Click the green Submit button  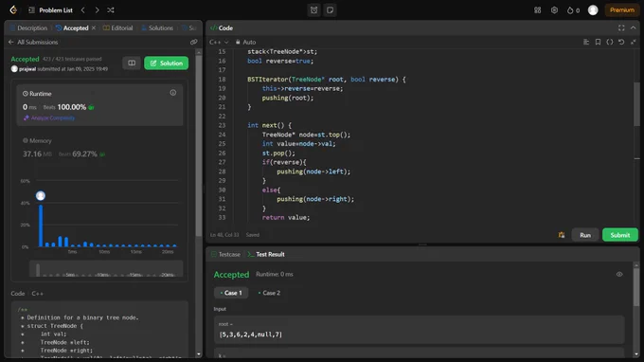(x=619, y=235)
